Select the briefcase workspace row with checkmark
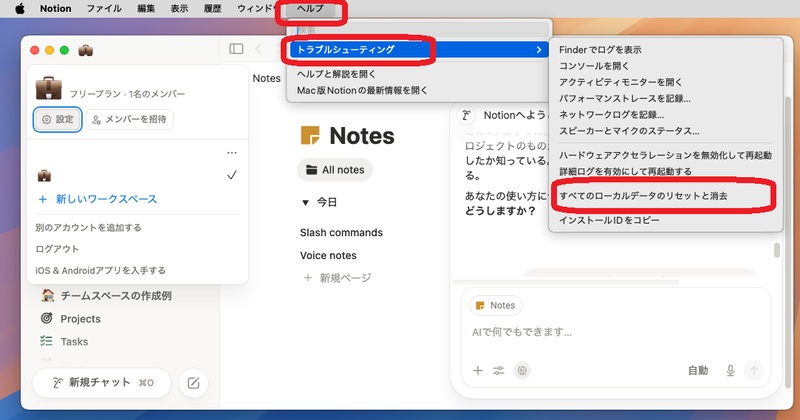The image size is (800, 420). (137, 176)
